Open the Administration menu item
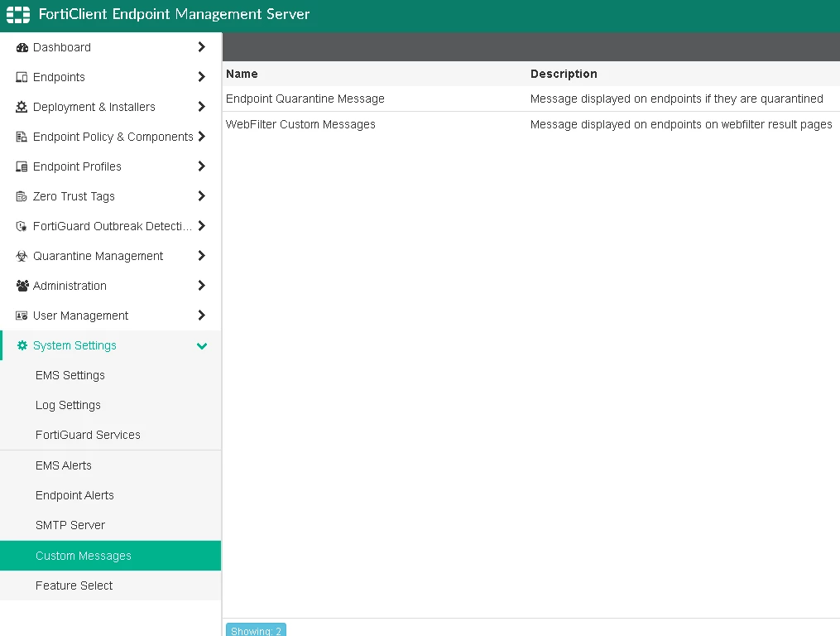This screenshot has height=636, width=840. [110, 285]
